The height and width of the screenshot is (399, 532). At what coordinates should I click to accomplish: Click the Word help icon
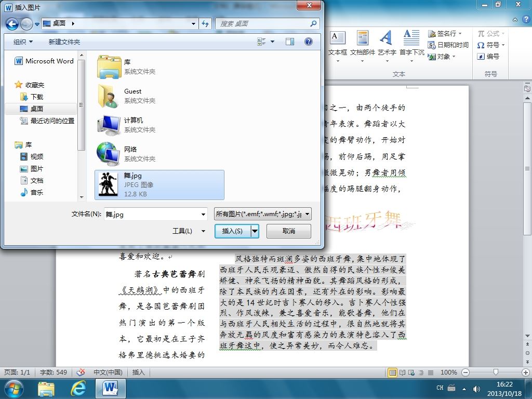(x=526, y=19)
